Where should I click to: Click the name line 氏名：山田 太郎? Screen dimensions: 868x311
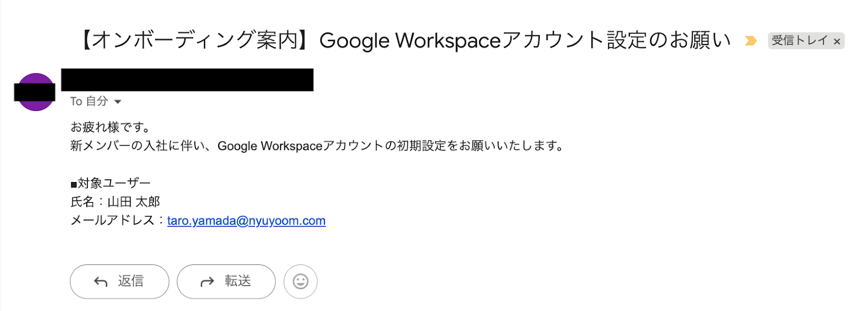pyautogui.click(x=115, y=202)
